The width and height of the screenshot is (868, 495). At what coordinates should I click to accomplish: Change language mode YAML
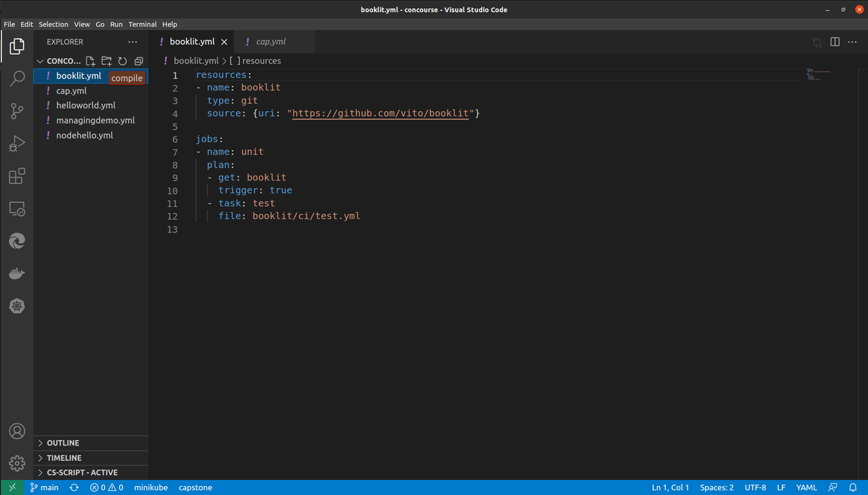point(806,488)
